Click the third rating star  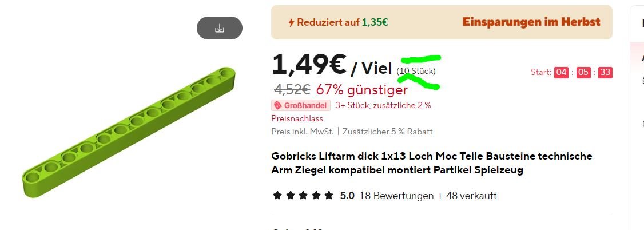click(303, 196)
